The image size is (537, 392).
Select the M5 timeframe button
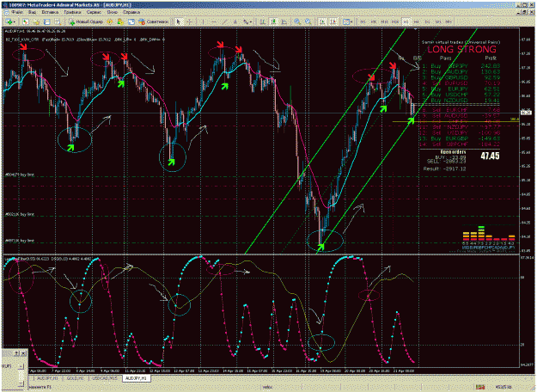pyautogui.click(x=374, y=21)
